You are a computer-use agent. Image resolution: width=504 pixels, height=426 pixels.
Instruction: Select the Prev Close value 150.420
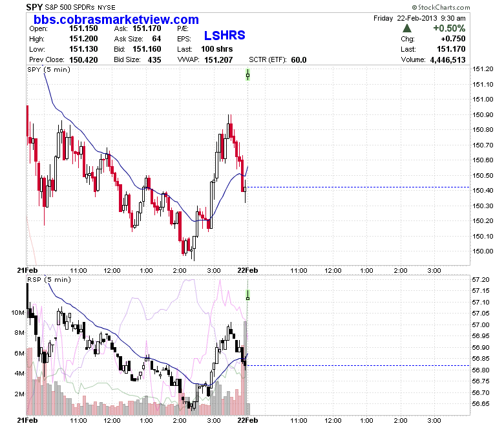tap(83, 60)
